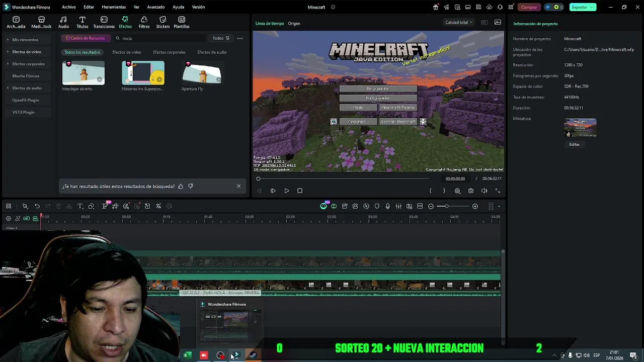Image resolution: width=644 pixels, height=362 pixels.
Task: Open the Medios de stock tab
Action: tap(41, 23)
